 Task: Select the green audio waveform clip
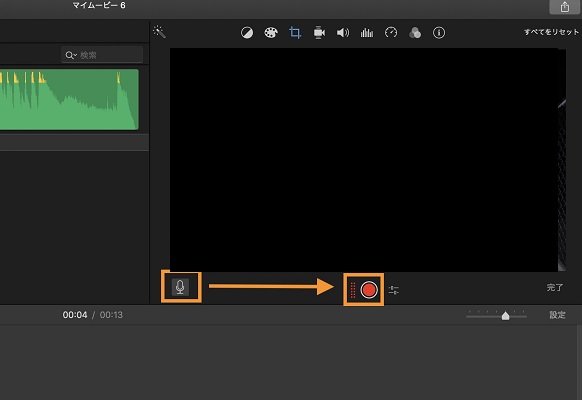(69, 99)
